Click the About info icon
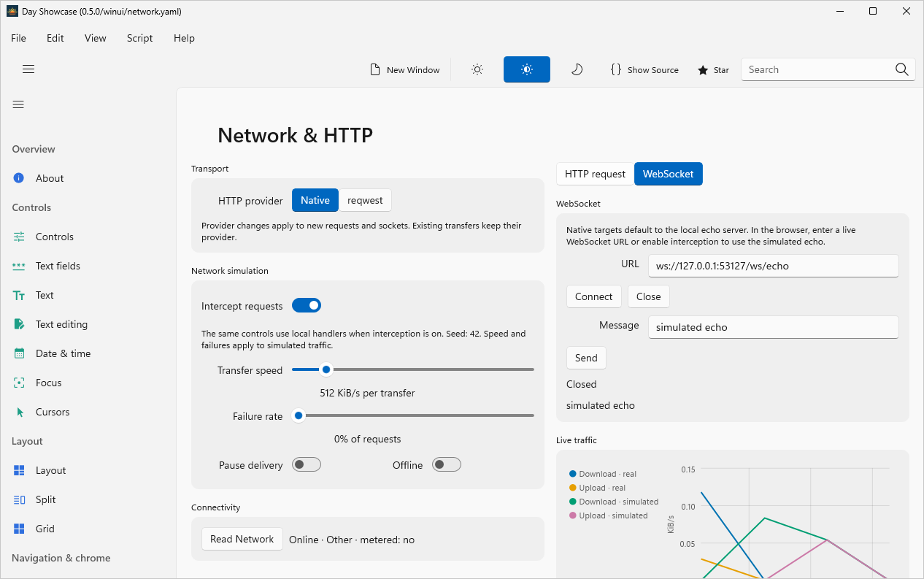This screenshot has height=579, width=924. tap(19, 178)
